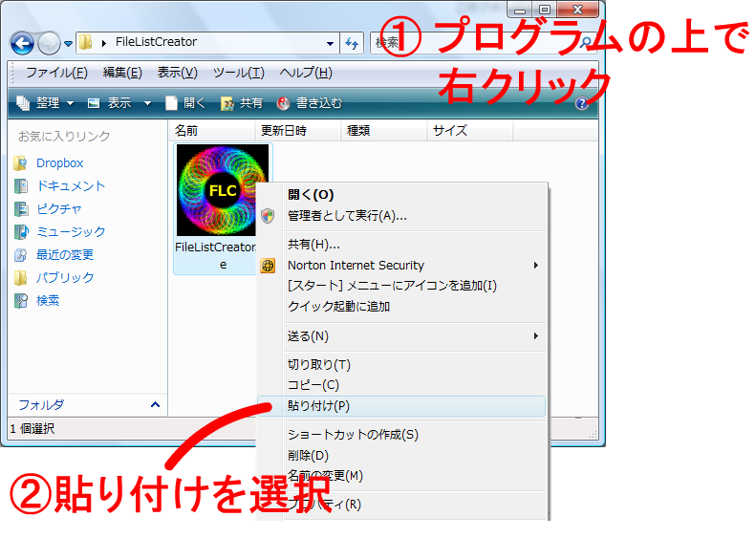Click the 最近の変更 icon in sidebar
The image size is (756, 538).
[21, 255]
